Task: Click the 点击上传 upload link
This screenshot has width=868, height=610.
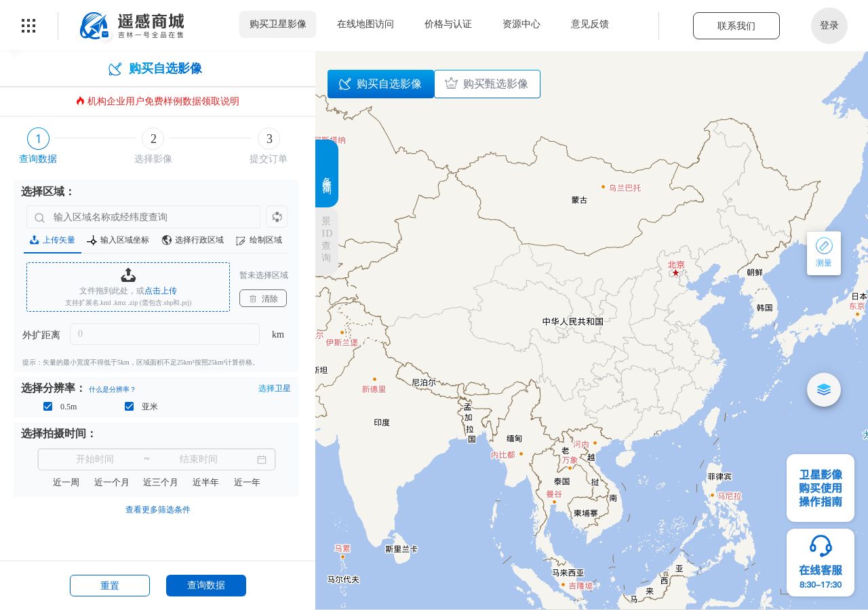Action: pos(161,291)
